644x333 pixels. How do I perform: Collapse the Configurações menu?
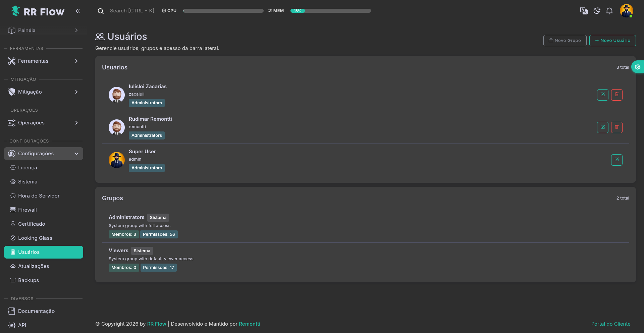(44, 154)
